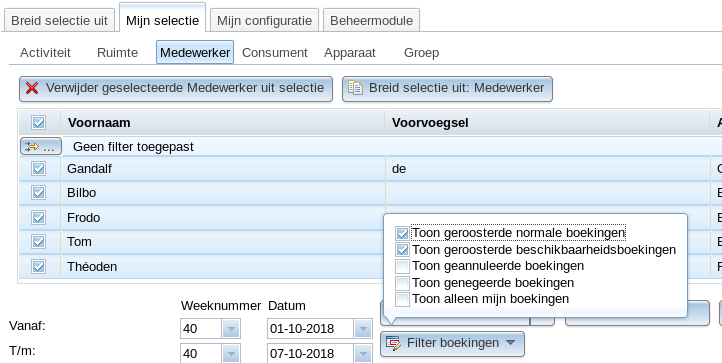Image resolution: width=722 pixels, height=363 pixels.
Task: Open the Mijn configuratie tab
Action: (264, 21)
